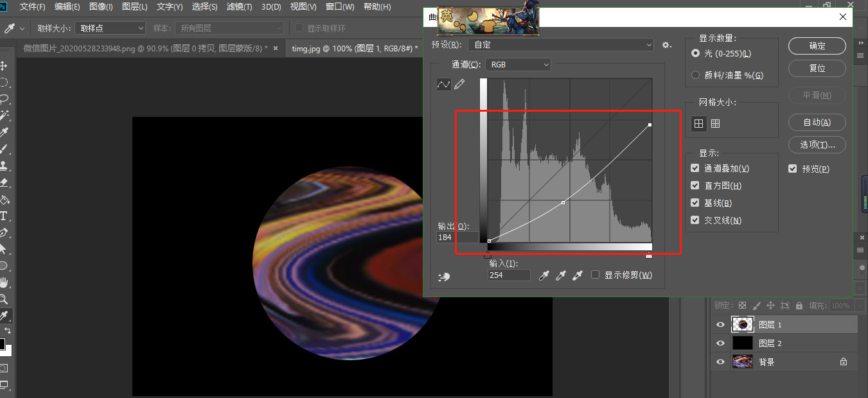Open the 通道 dropdown showing RGB

click(518, 64)
